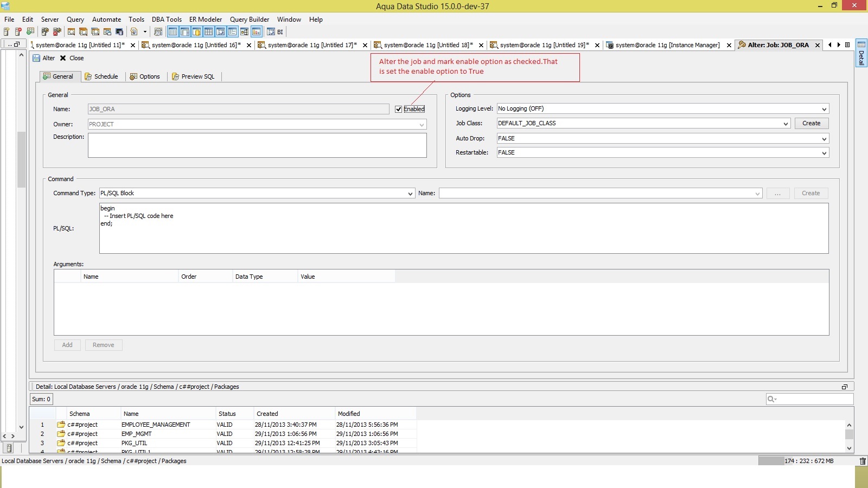
Task: Close the Alter: Job: JOB_ORA tab
Action: [818, 46]
